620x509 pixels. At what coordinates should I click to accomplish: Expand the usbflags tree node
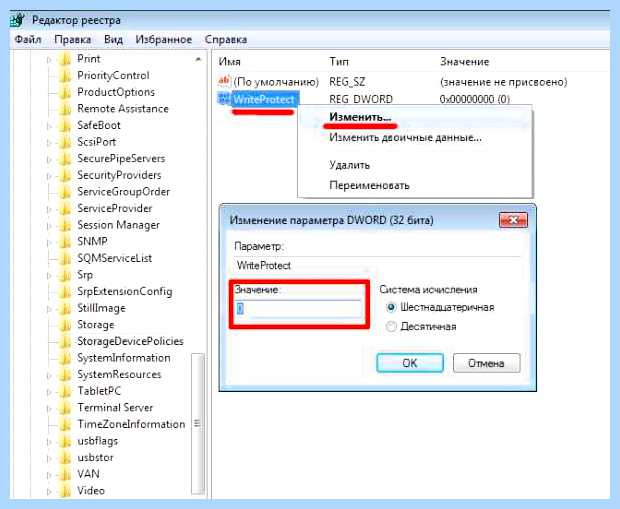pyautogui.click(x=49, y=442)
